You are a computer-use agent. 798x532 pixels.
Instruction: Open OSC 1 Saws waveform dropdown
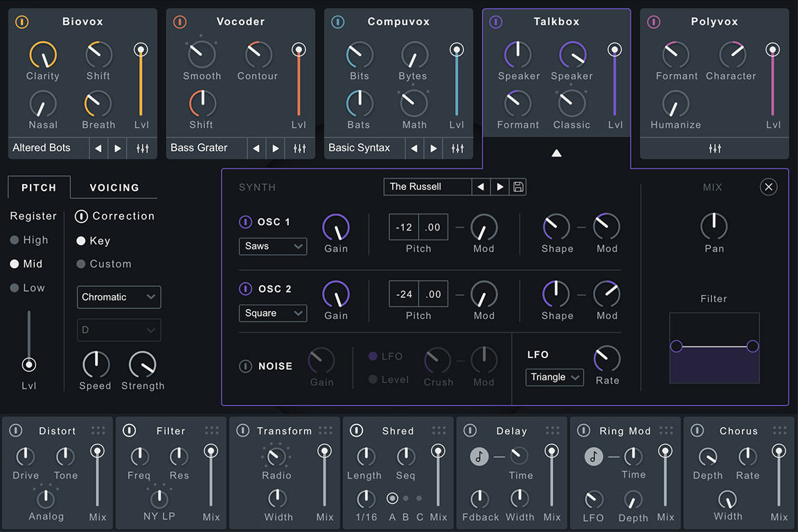(273, 247)
